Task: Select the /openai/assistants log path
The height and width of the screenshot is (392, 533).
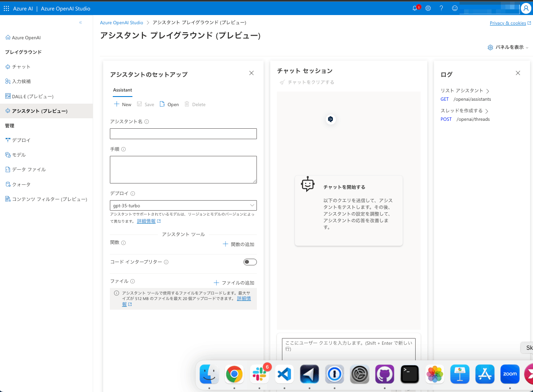Action: (472, 99)
